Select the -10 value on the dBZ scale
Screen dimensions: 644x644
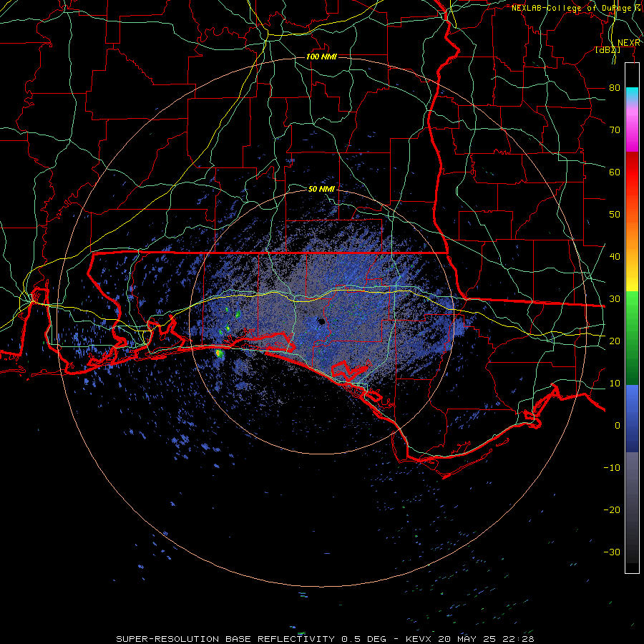coord(612,468)
